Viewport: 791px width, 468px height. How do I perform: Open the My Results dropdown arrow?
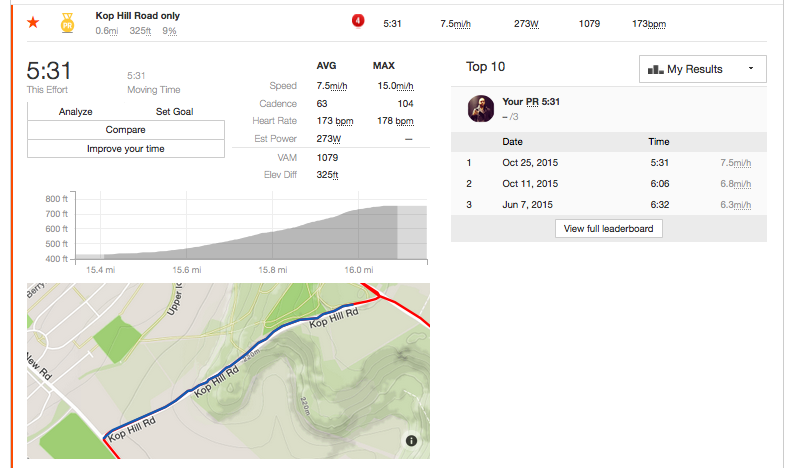tap(751, 69)
